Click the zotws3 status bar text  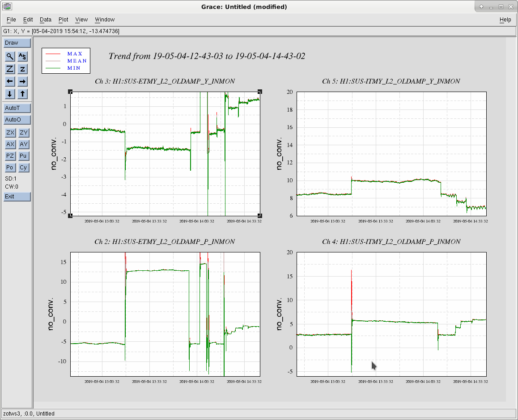(x=29, y=414)
